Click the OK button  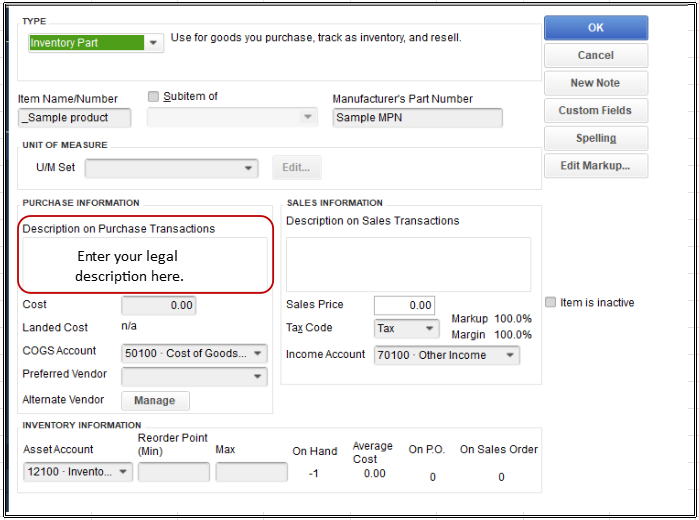pyautogui.click(x=596, y=28)
